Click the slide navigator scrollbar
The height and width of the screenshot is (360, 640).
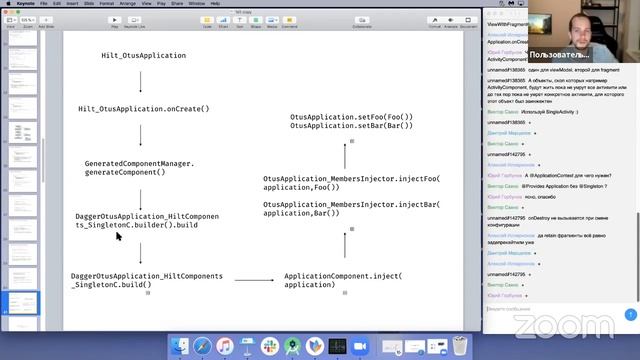(43, 160)
